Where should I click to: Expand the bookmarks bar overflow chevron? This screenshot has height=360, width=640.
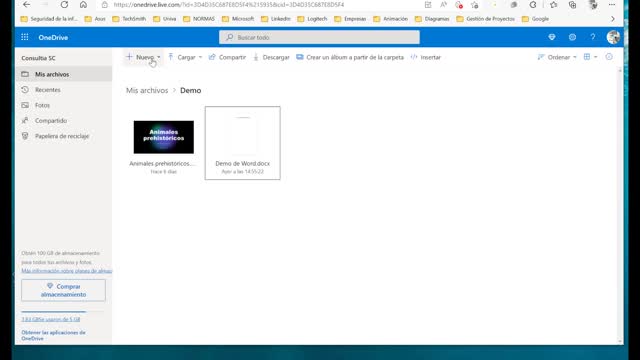(613, 19)
